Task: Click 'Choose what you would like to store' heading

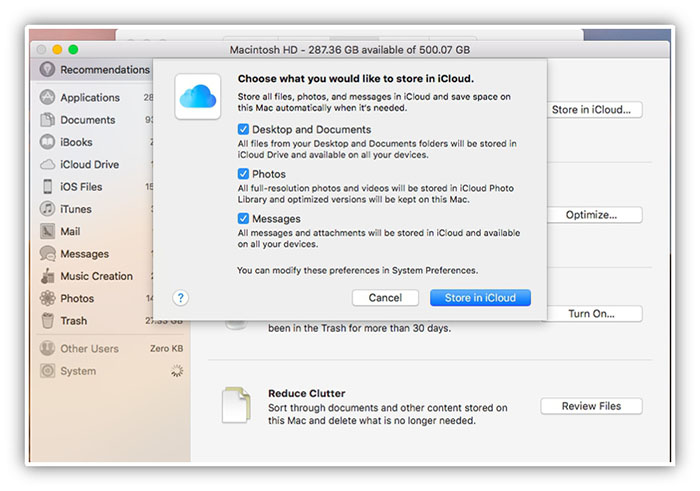Action: [356, 79]
